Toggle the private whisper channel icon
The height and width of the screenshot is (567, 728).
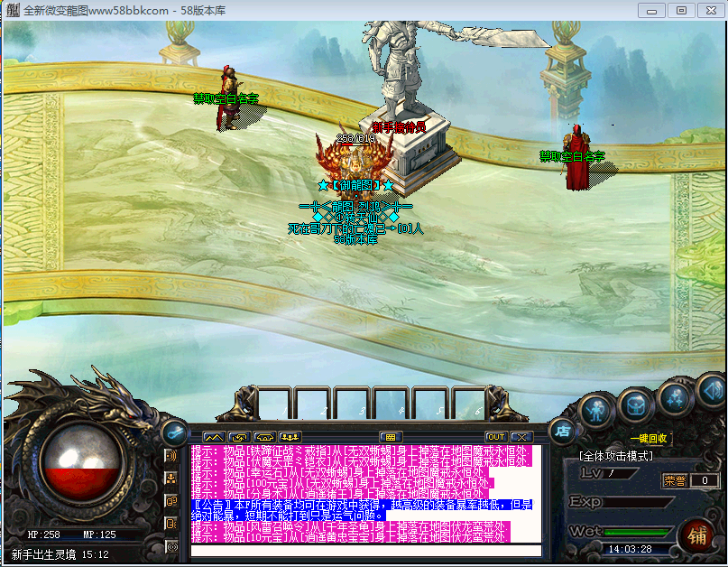pos(171,501)
